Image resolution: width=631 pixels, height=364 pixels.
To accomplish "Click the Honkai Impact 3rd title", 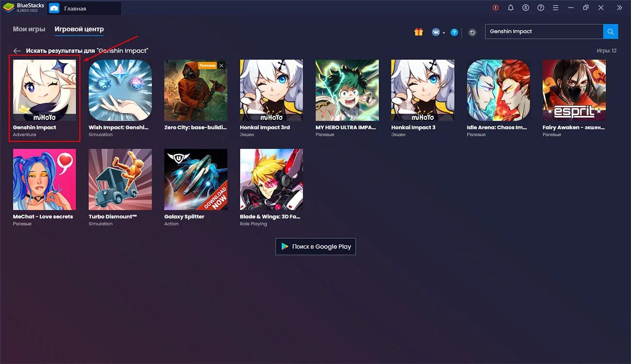I will (265, 128).
